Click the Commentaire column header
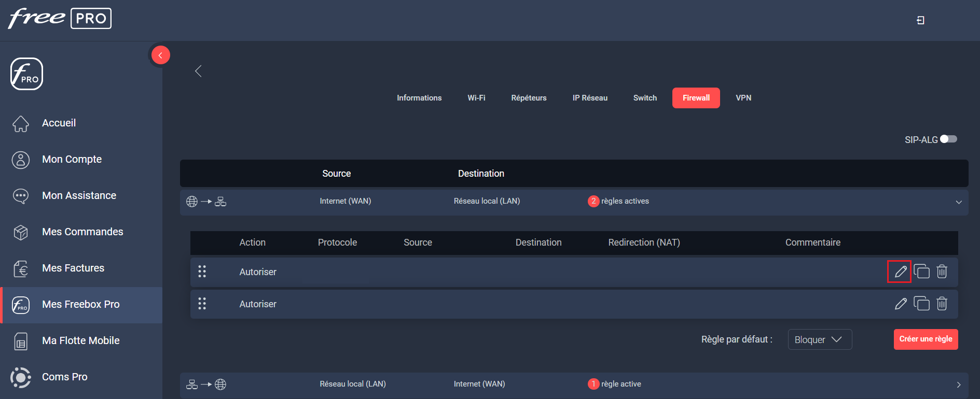This screenshot has width=980, height=399. (812, 243)
